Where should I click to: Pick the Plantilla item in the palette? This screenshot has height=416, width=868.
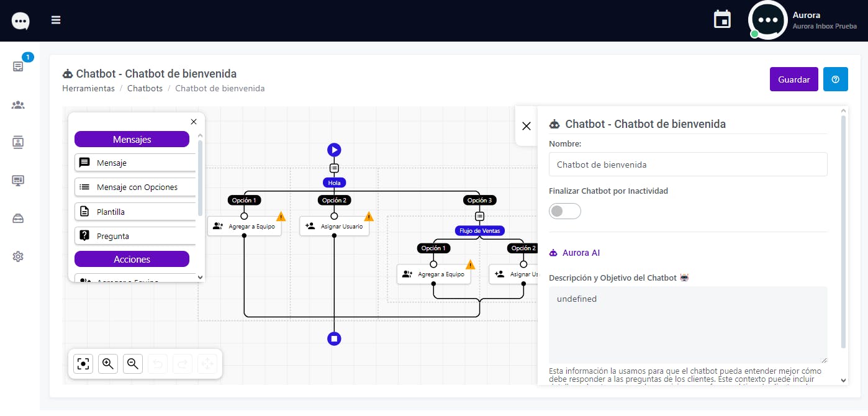pos(135,212)
